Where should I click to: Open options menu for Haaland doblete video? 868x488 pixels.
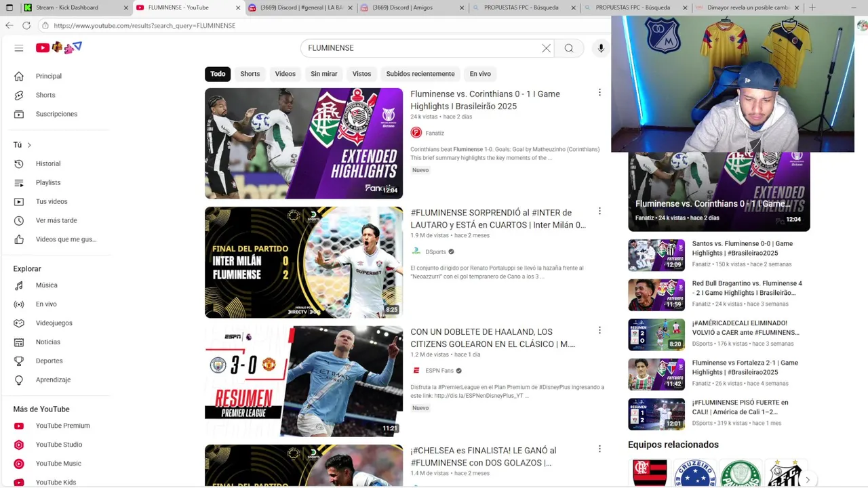[x=599, y=330]
